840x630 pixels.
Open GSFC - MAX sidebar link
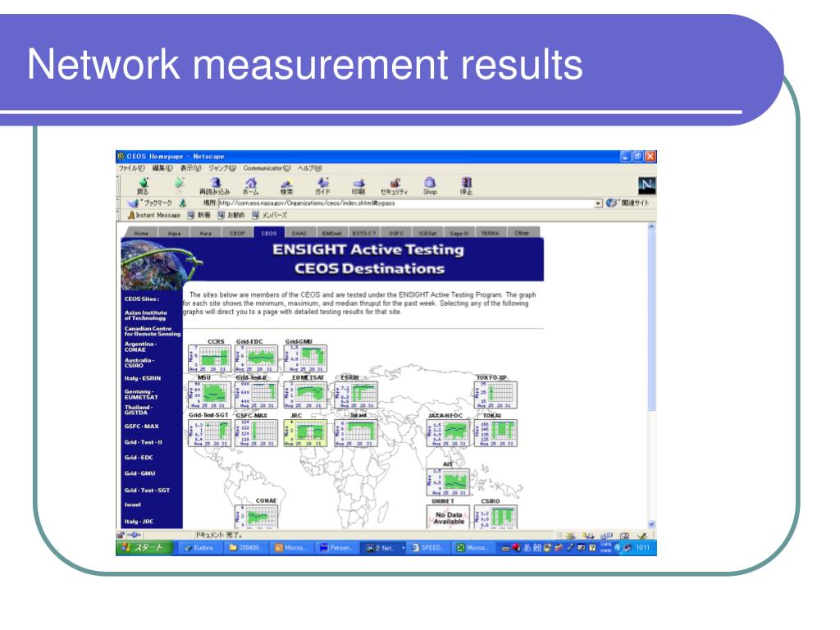(x=141, y=427)
